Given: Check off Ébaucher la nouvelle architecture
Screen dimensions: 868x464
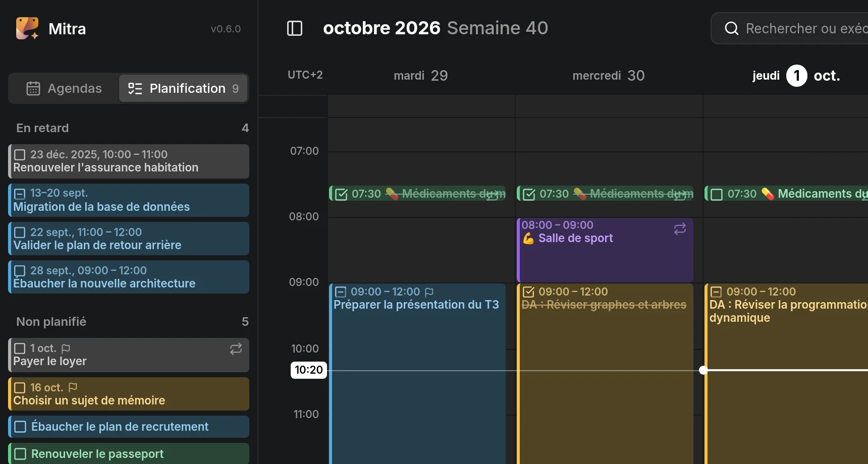Looking at the screenshot, I should coord(20,271).
